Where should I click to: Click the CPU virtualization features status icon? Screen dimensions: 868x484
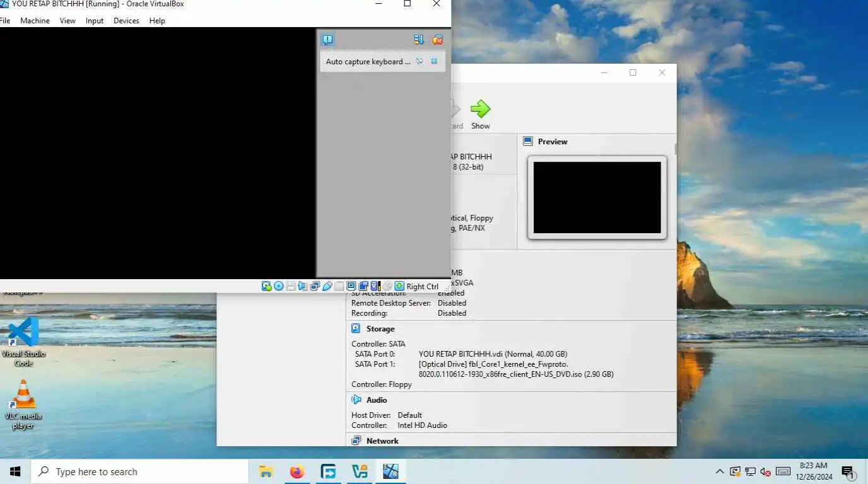coord(375,286)
